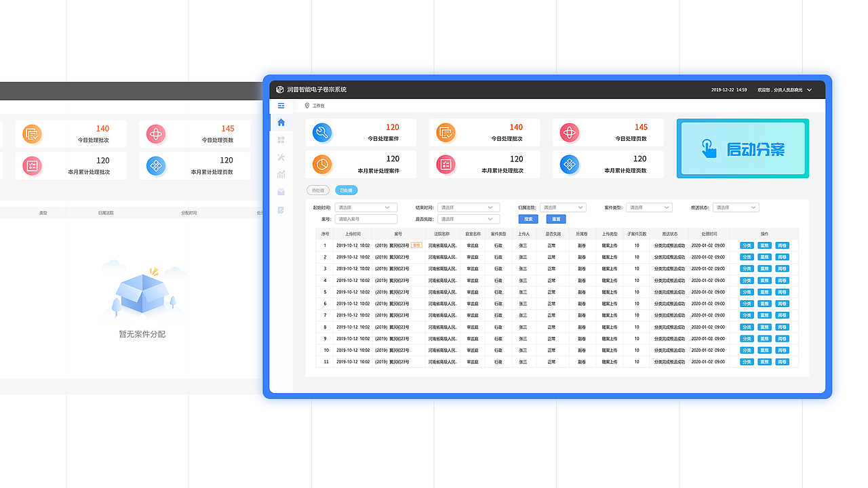Focus the 案号 input field
Image resolution: width=868 pixels, height=488 pixels.
pyautogui.click(x=366, y=219)
